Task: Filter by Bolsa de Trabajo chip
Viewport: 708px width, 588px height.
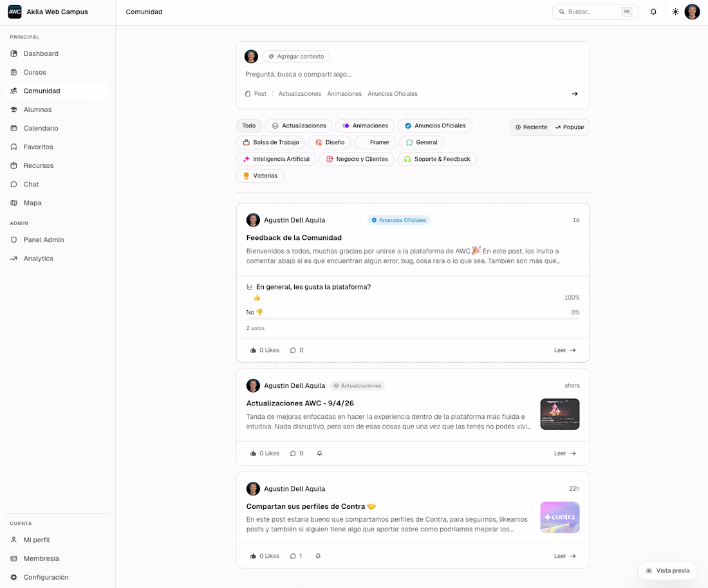Action: 270,142
